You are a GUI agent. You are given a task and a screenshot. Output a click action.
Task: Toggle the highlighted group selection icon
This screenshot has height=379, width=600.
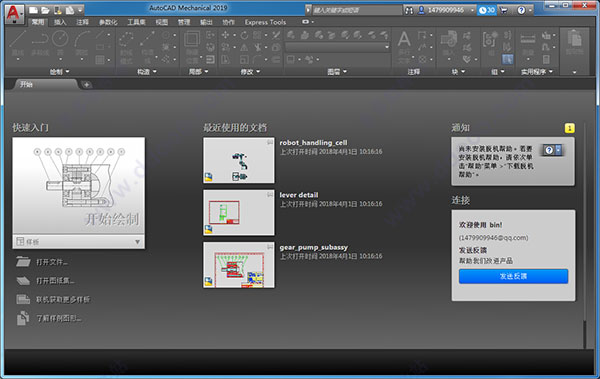tap(507, 59)
